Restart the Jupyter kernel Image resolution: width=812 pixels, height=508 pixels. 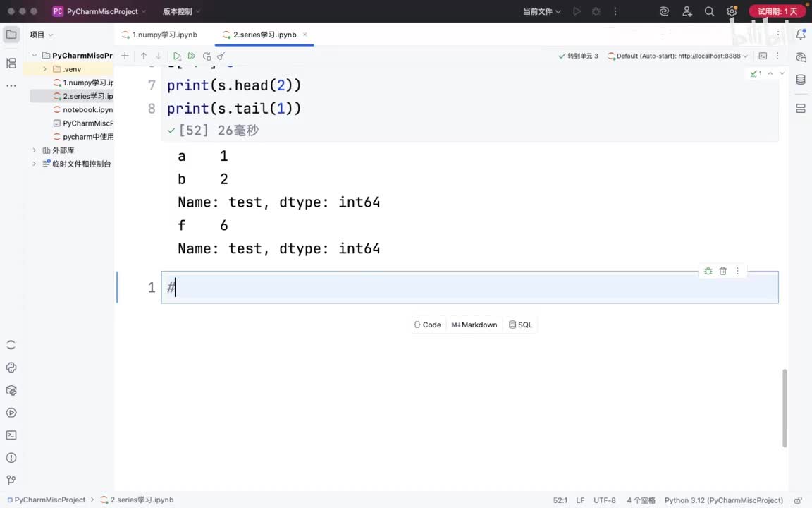(207, 56)
